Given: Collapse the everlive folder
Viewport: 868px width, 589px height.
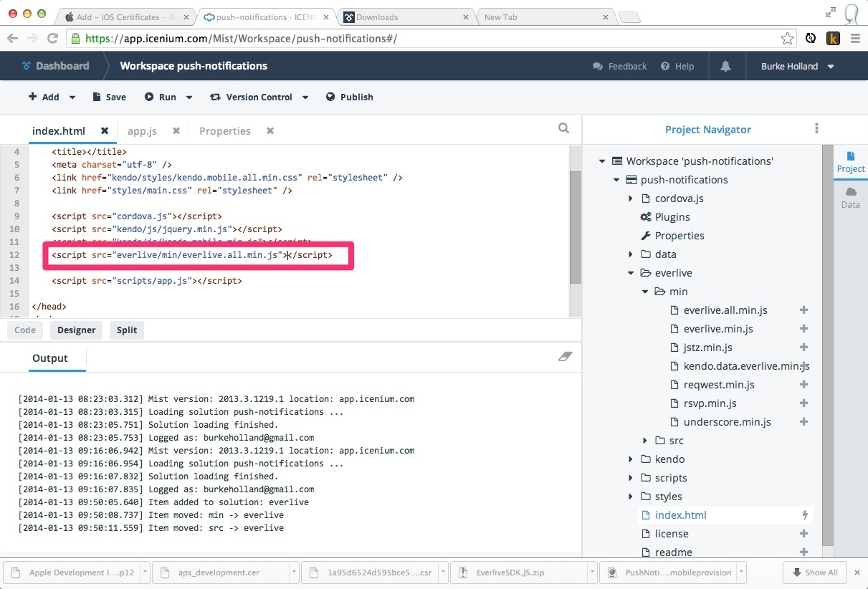Looking at the screenshot, I should click(631, 273).
